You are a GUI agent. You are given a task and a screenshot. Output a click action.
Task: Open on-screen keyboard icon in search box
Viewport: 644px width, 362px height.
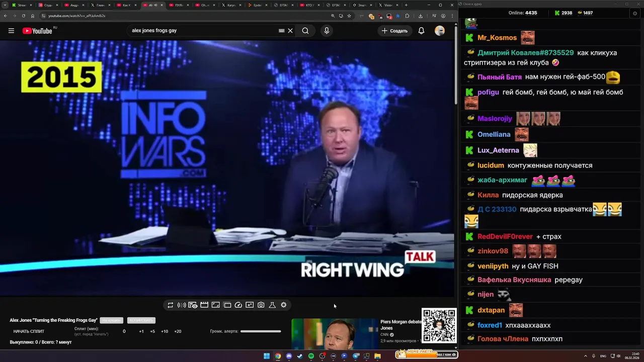tap(282, 31)
